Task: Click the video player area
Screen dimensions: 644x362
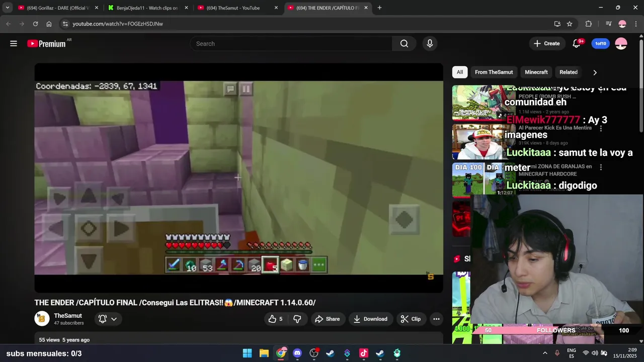Action: pyautogui.click(x=238, y=177)
